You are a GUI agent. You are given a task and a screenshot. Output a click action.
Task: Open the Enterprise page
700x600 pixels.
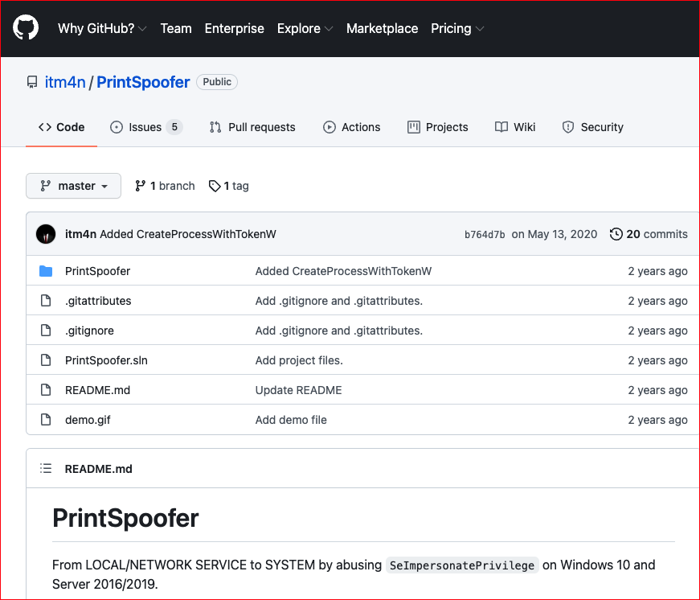pos(235,29)
